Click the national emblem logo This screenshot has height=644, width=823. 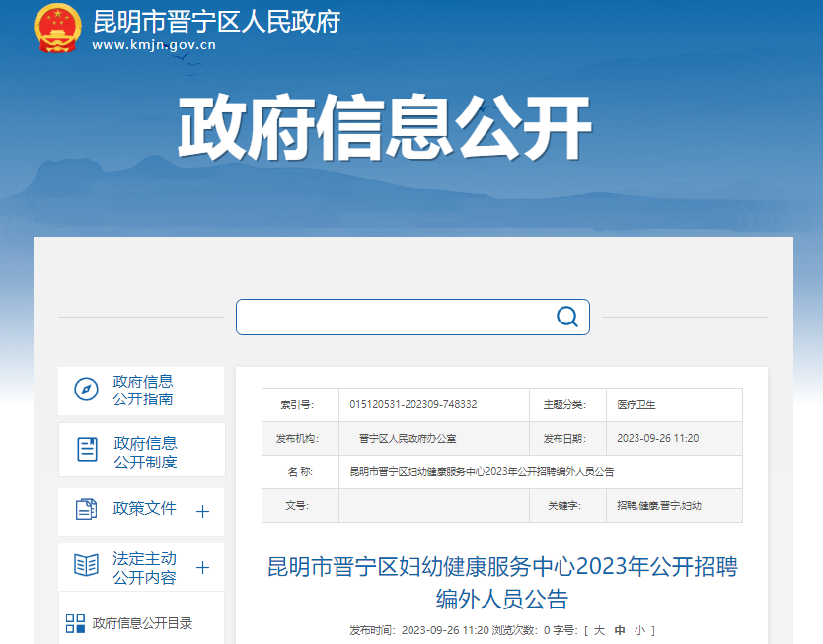pyautogui.click(x=58, y=29)
